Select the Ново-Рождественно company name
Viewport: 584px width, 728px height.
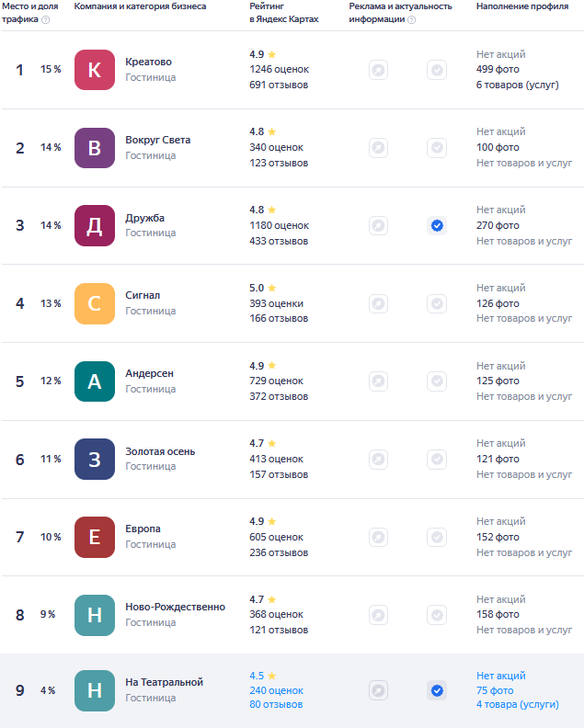click(x=175, y=607)
